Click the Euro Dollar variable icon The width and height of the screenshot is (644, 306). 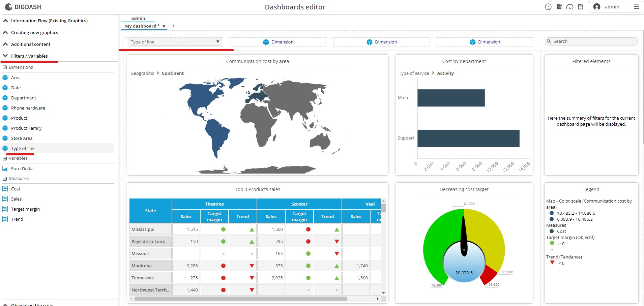pos(5,169)
